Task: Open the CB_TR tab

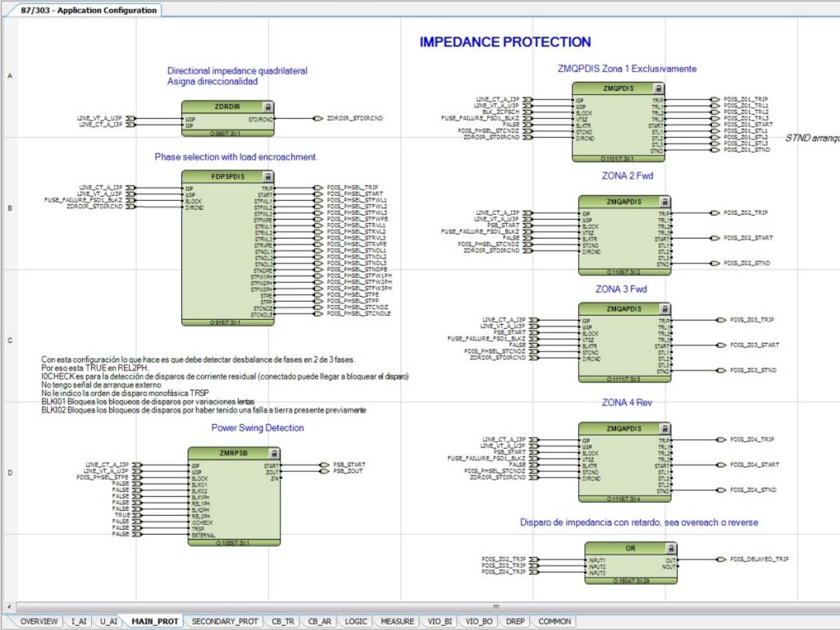Action: tap(283, 622)
